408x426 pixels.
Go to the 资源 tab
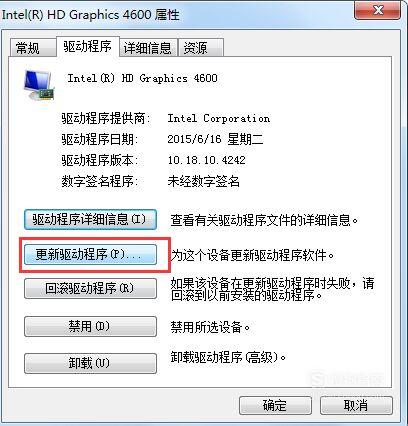point(201,48)
